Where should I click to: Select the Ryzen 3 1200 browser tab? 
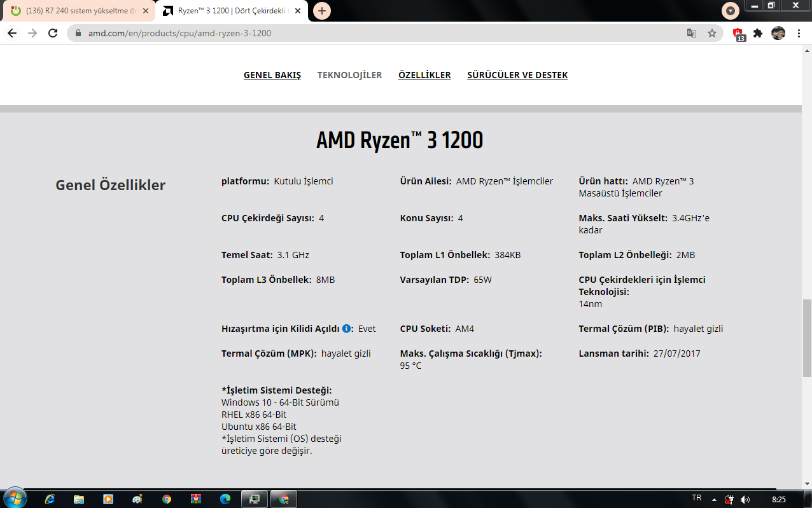[233, 11]
